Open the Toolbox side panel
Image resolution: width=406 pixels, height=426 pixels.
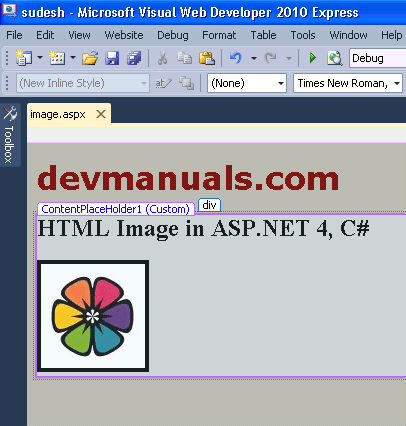(x=10, y=135)
